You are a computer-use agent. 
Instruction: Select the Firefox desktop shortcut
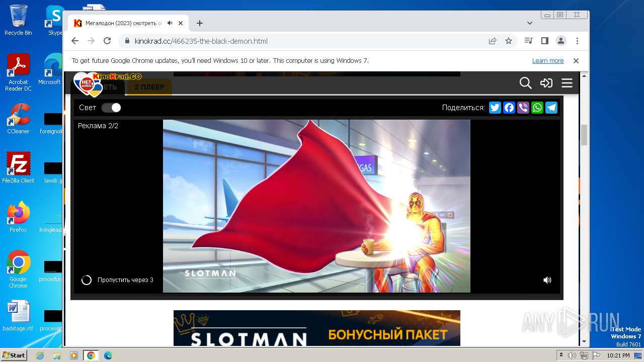tap(18, 217)
